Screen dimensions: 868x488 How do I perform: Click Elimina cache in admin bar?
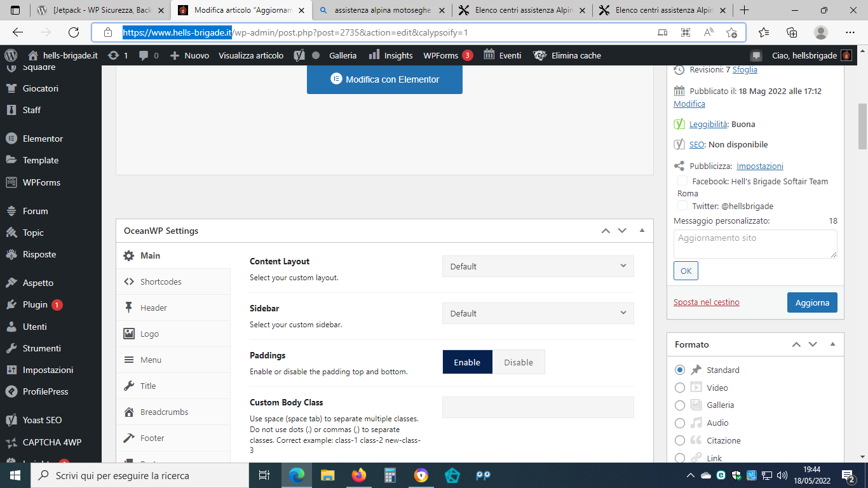pyautogui.click(x=567, y=55)
